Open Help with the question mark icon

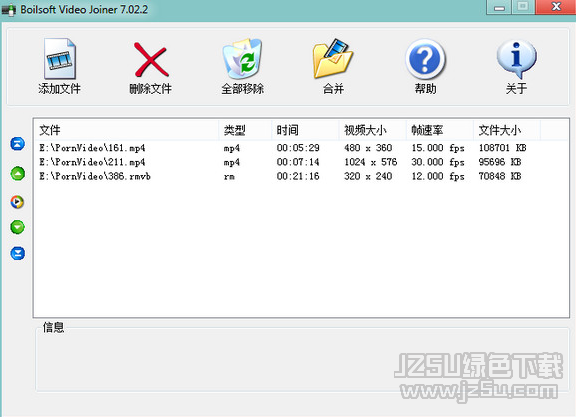[x=425, y=59]
